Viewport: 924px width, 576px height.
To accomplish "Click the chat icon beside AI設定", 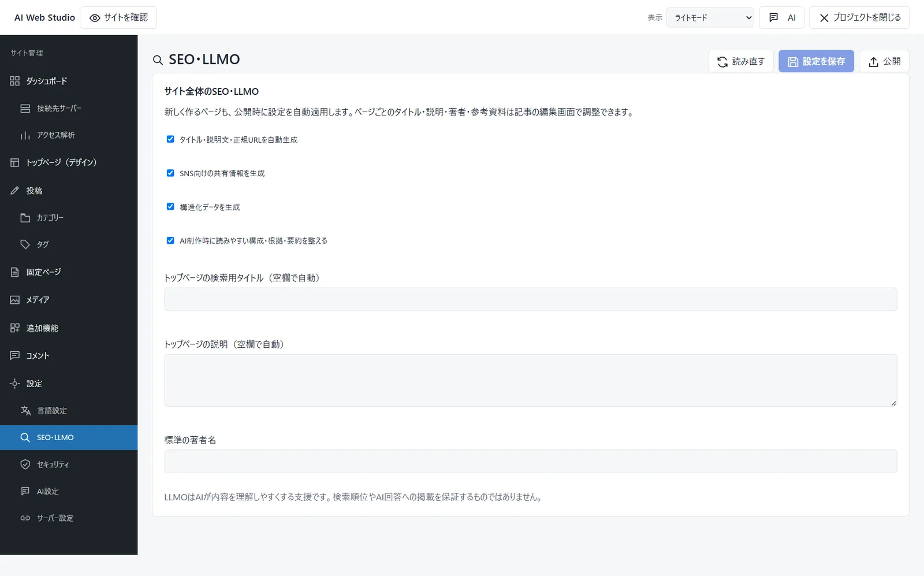I will [25, 491].
